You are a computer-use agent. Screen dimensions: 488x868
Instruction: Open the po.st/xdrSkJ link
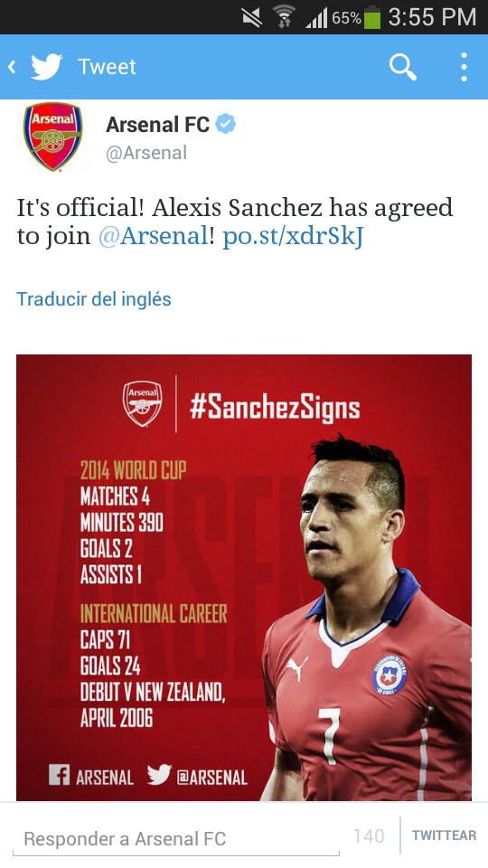(x=293, y=236)
